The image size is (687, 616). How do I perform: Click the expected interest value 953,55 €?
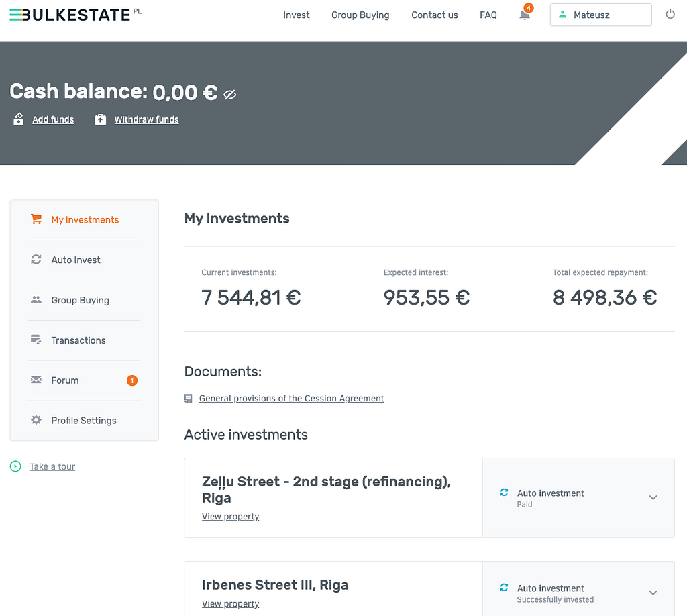tap(427, 297)
